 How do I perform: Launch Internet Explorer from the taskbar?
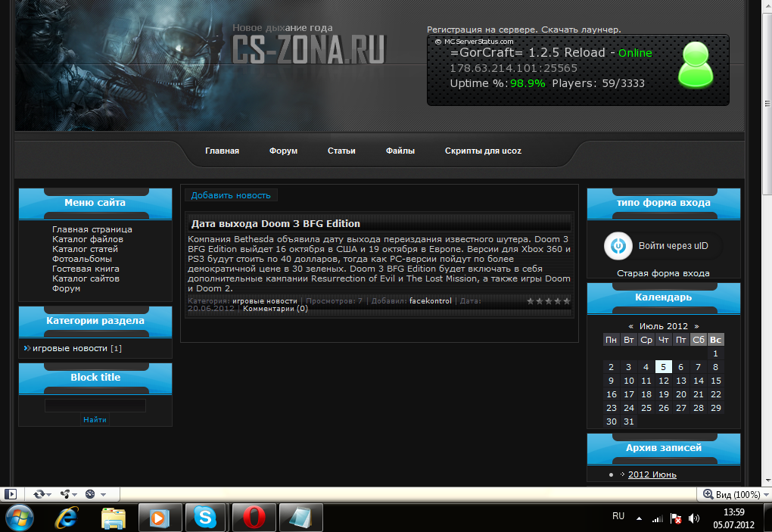coord(67,518)
